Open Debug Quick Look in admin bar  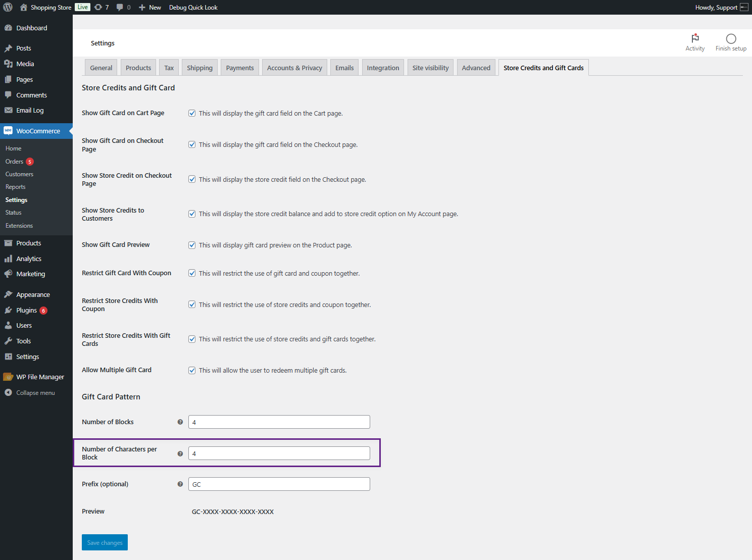(193, 7)
